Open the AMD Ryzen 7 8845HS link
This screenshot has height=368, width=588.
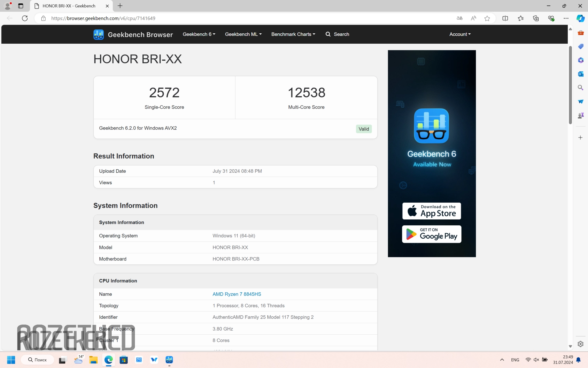pyautogui.click(x=237, y=294)
